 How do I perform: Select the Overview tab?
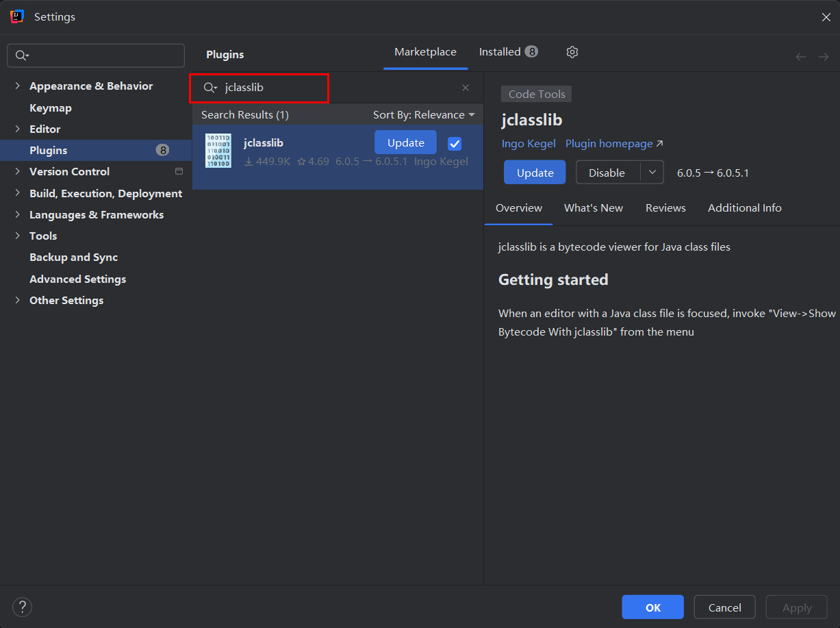pos(519,208)
